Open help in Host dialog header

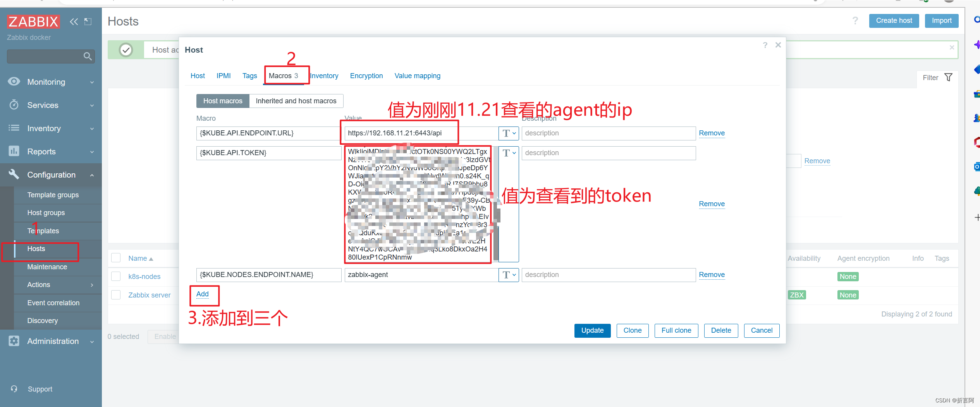click(x=765, y=45)
